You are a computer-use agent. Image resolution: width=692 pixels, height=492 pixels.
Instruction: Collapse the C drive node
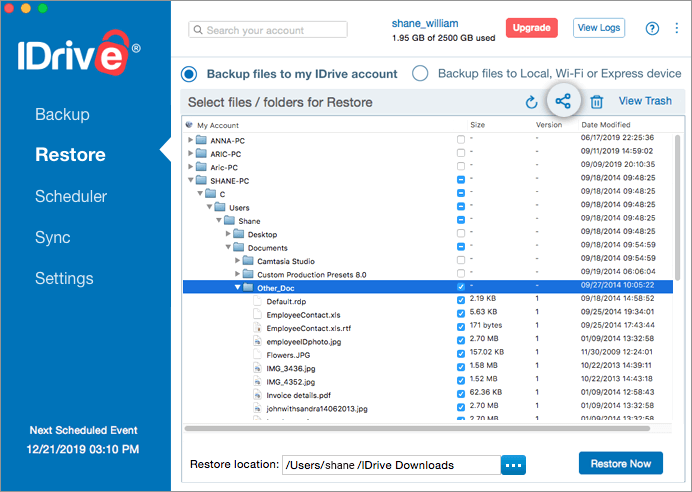pos(200,193)
